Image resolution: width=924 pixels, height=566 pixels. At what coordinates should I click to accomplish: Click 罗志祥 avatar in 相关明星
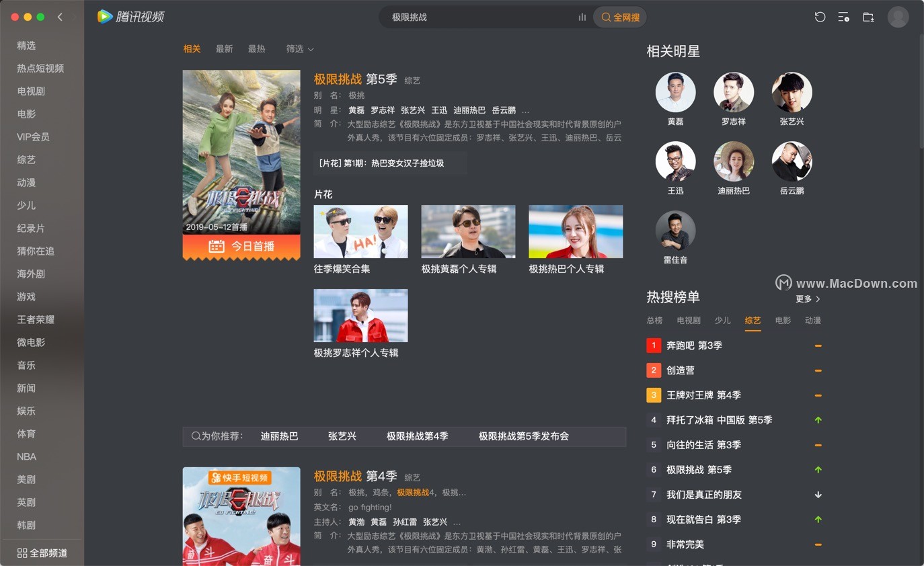click(x=734, y=92)
